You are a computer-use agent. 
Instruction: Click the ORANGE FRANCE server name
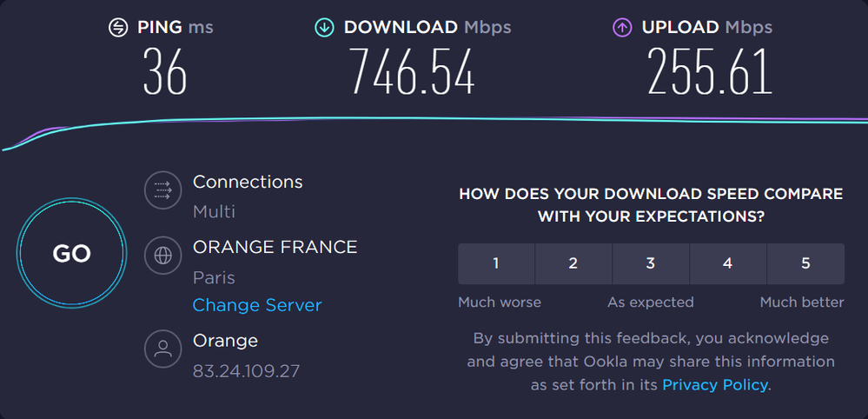click(275, 248)
